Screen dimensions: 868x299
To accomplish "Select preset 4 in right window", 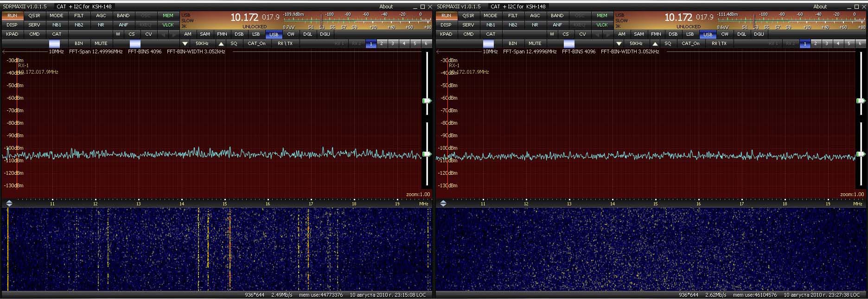I will tap(838, 44).
